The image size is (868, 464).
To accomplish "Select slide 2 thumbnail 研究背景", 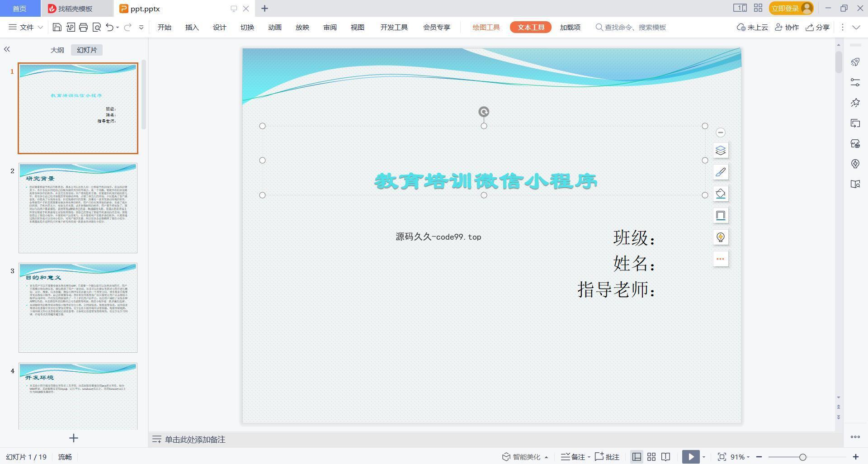I will [x=78, y=208].
